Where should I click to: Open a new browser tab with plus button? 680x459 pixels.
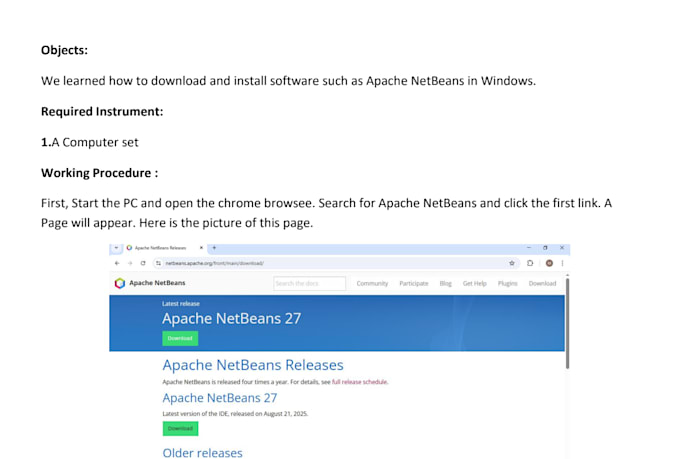coord(214,248)
